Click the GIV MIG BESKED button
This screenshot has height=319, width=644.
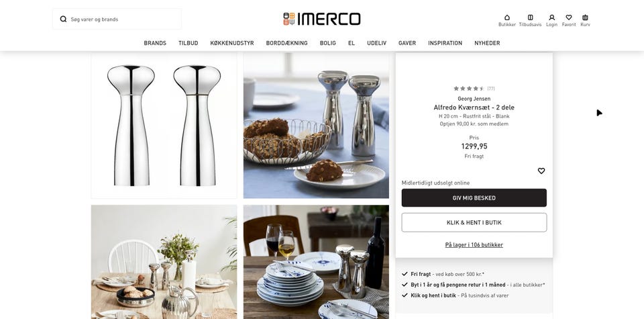tap(474, 197)
